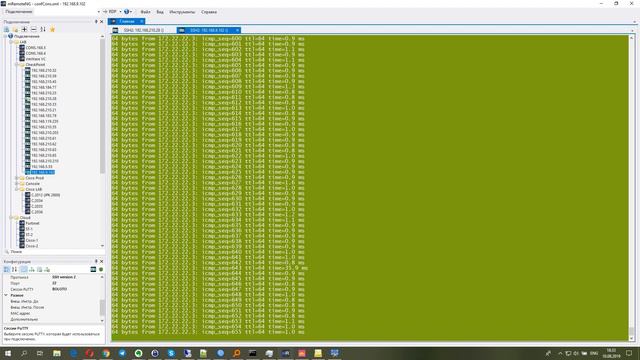Image resolution: width=640 pixels, height=360 pixels.
Task: Open the Вид menu
Action: [160, 12]
